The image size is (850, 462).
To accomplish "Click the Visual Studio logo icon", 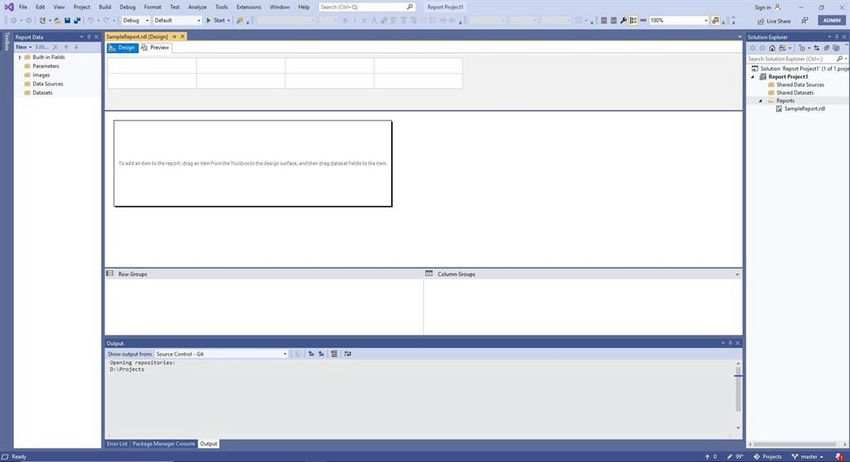I will coord(9,7).
